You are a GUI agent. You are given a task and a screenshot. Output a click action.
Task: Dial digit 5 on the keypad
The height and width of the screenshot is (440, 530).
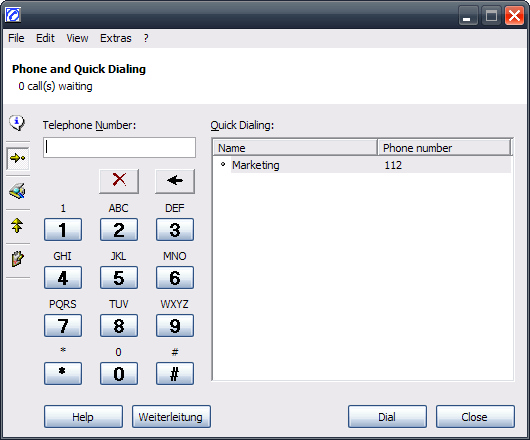tap(119, 277)
